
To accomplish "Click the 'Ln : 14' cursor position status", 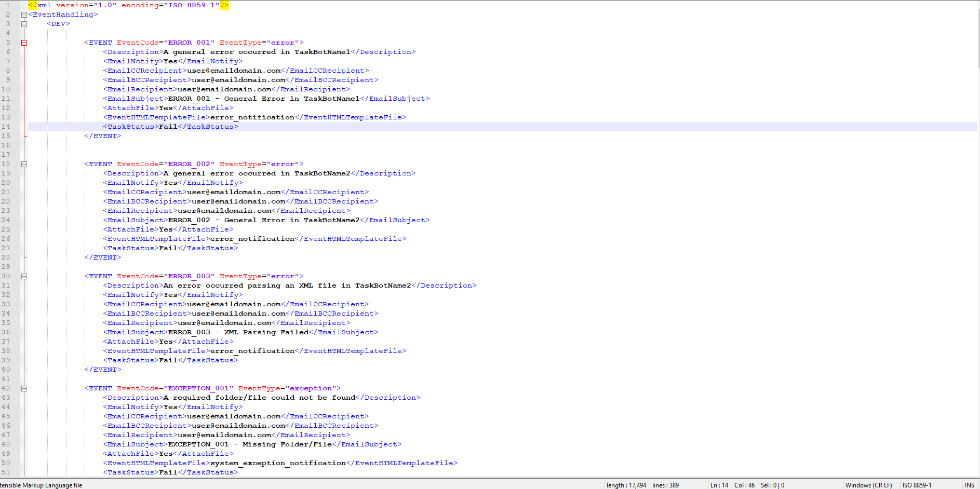I will [719, 485].
